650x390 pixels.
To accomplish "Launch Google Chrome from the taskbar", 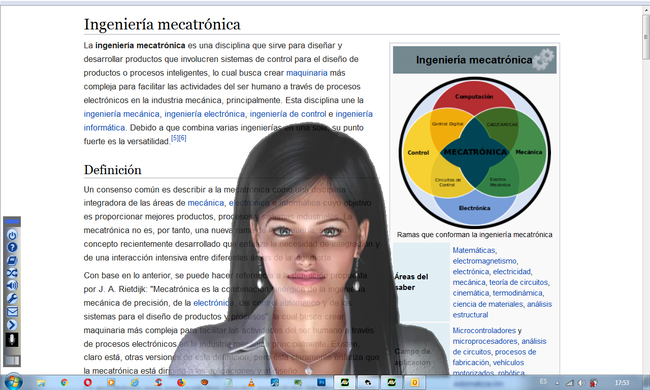I will coord(64,383).
